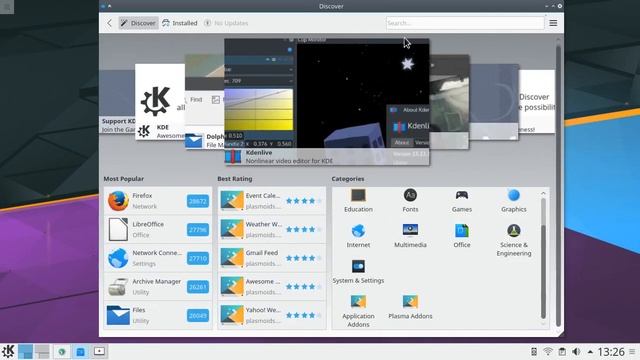Click the Event Calendar plasmoid icon

pos(232,201)
